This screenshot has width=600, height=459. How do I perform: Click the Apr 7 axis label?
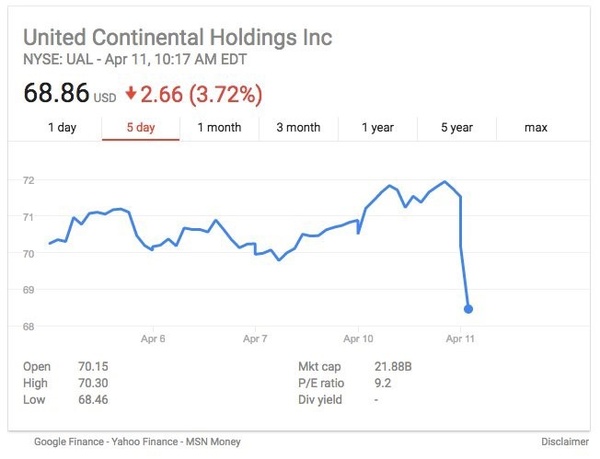pos(257,340)
